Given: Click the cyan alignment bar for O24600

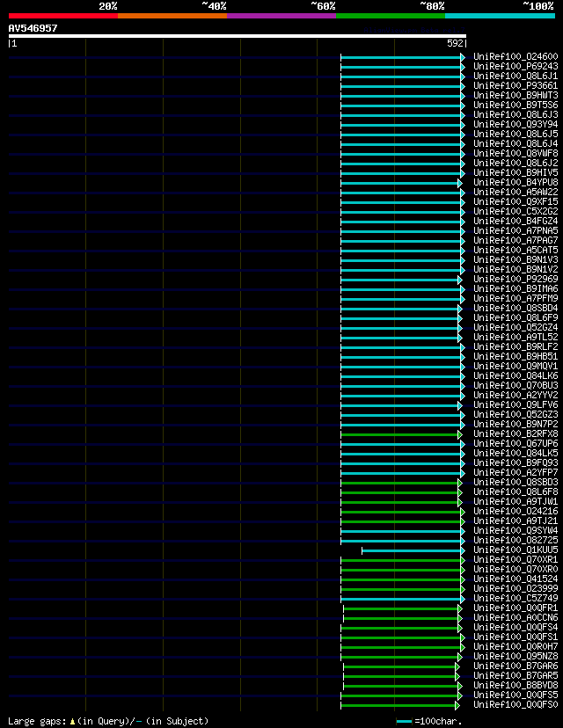Looking at the screenshot, I should (403, 57).
